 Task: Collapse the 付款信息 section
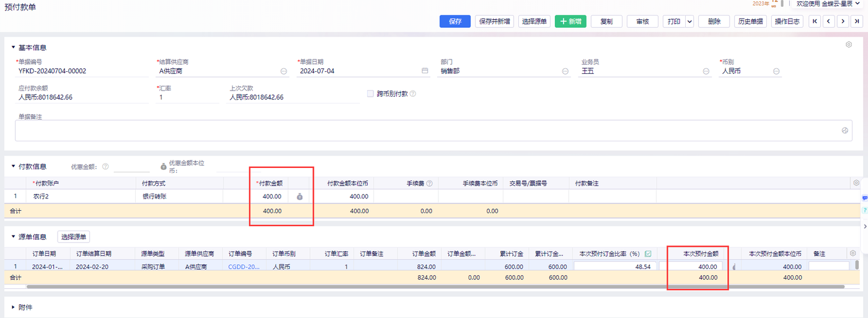point(14,166)
